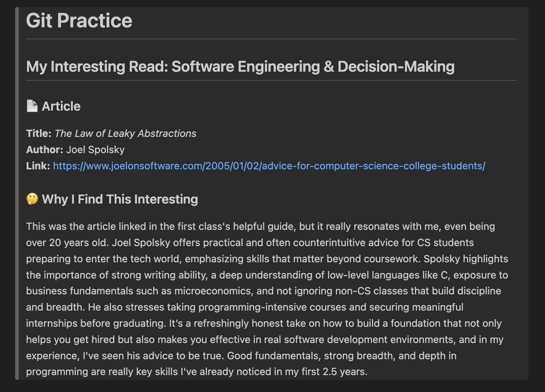
Task: Click the bold Title: label
Action: coord(39,133)
